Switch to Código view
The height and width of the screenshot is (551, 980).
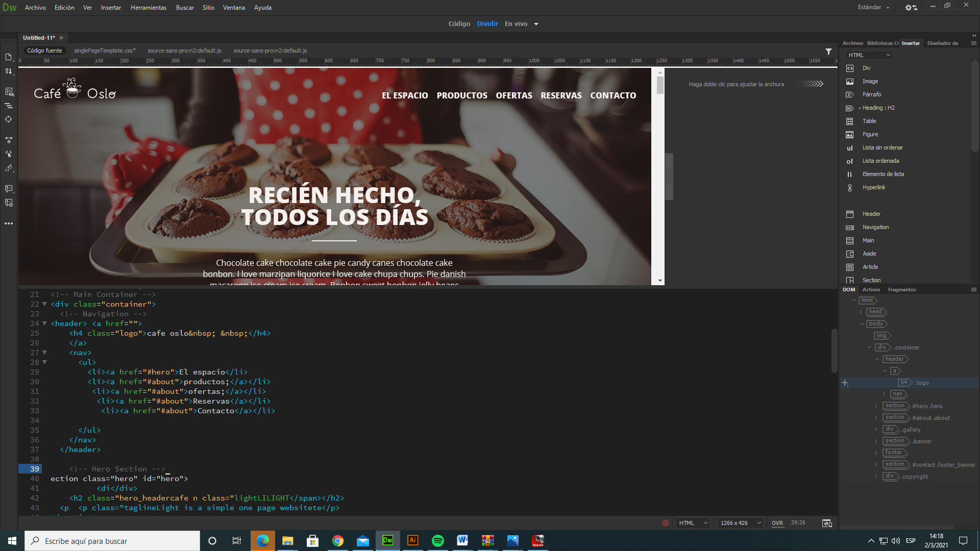[x=459, y=24]
